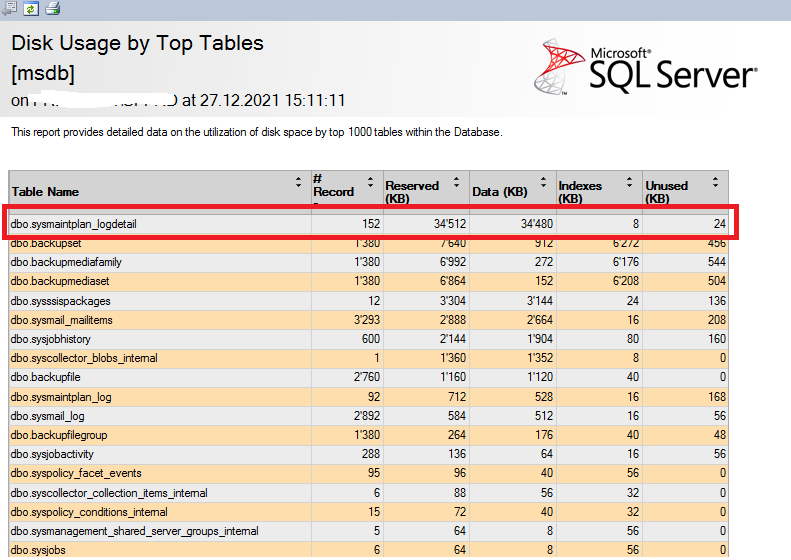791x560 pixels.
Task: Click index value 6'208 for backupmediaset
Action: [x=626, y=281]
